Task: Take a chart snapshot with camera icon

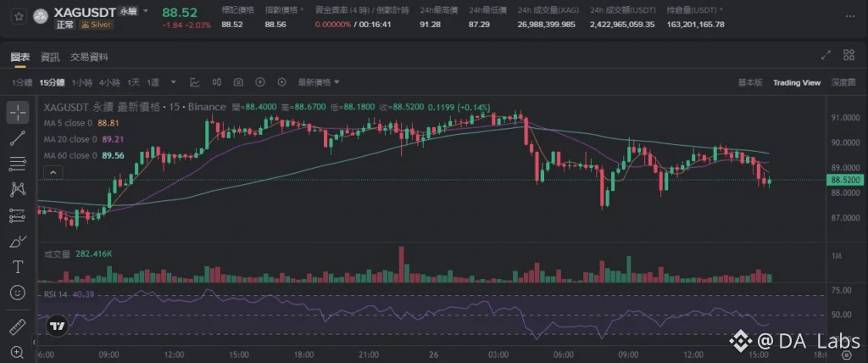Action: pos(238,82)
